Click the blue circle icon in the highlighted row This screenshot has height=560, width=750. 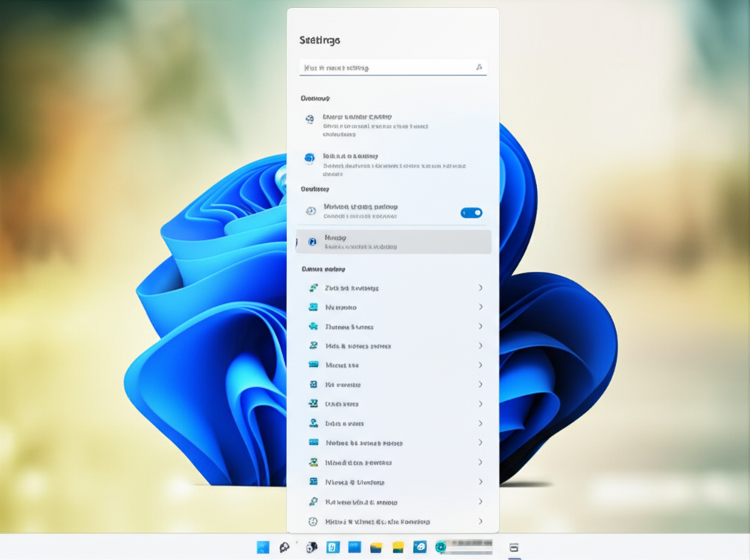tap(312, 241)
